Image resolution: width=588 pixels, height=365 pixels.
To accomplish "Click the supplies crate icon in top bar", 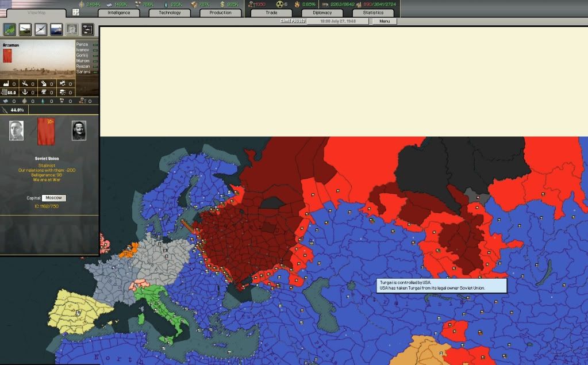I will pos(194,4).
